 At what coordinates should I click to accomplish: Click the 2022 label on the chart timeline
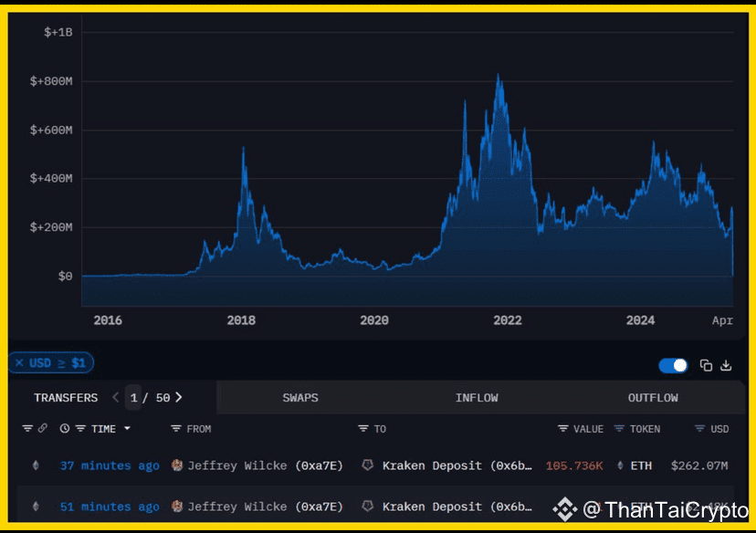[507, 320]
